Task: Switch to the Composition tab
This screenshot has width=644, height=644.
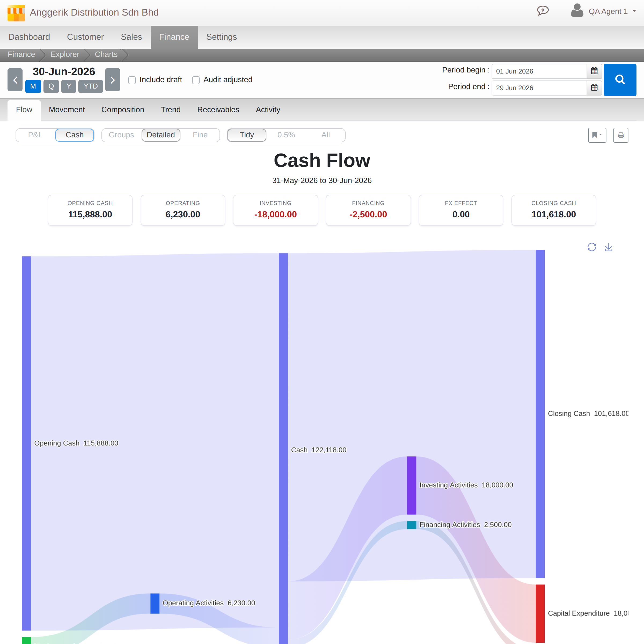Action: (x=123, y=110)
